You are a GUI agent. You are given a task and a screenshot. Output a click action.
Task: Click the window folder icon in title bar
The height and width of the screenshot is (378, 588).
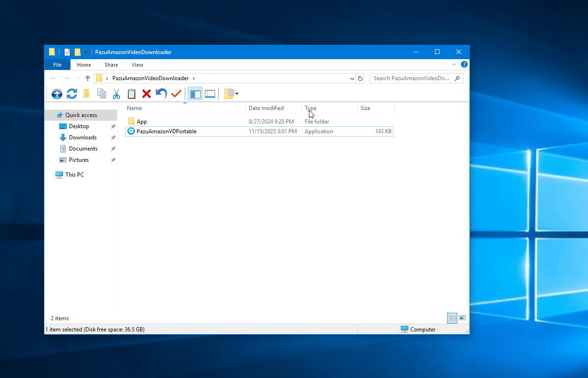52,52
